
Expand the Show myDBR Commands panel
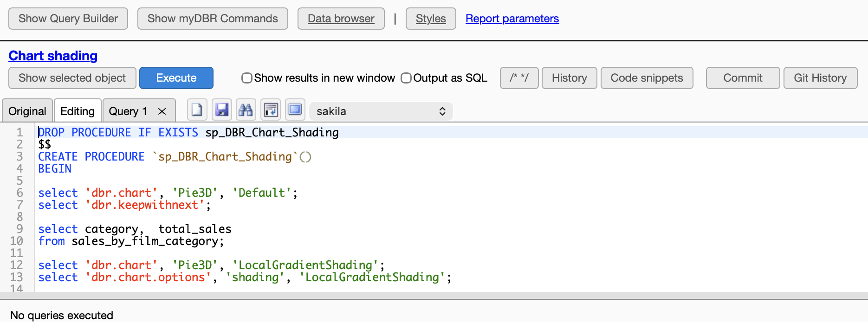tap(213, 19)
